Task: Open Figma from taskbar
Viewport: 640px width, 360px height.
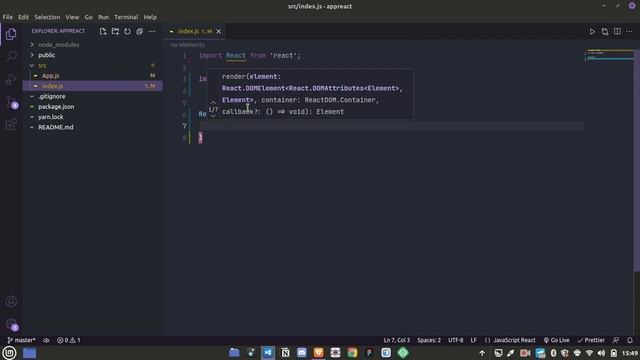Action: [369, 353]
